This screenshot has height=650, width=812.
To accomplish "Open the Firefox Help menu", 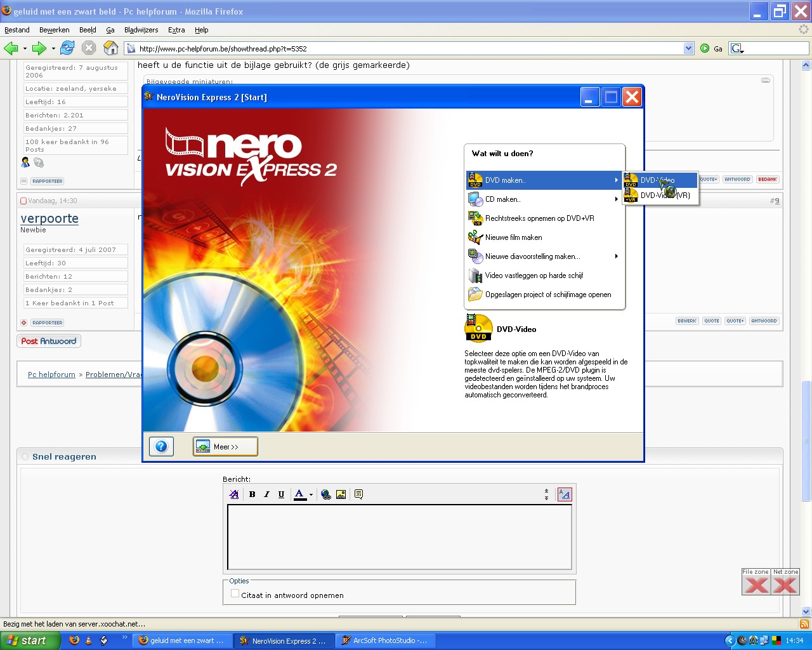I will [x=202, y=30].
